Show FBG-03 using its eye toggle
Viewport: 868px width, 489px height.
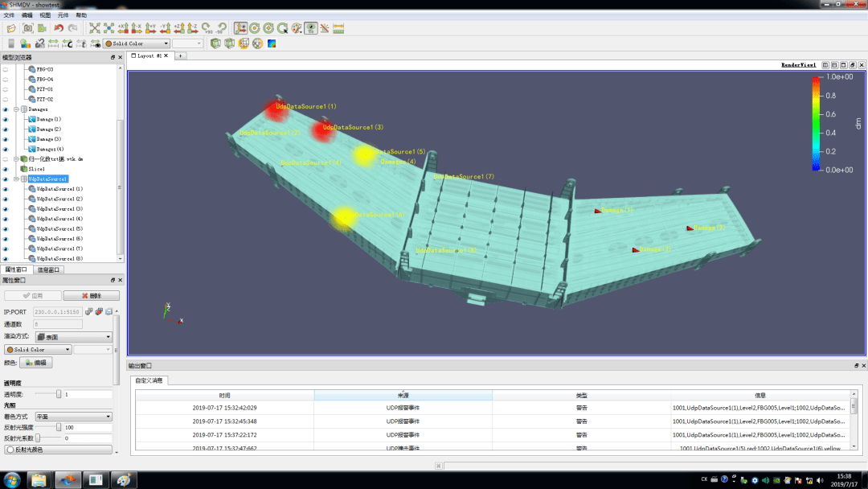point(6,70)
